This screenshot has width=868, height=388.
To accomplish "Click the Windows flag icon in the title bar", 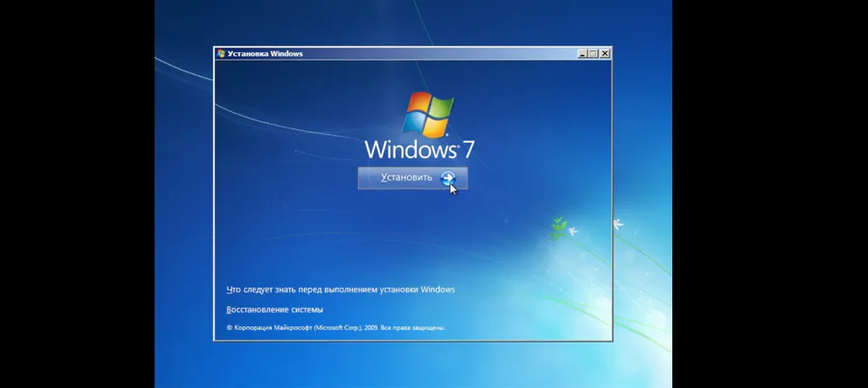I will pos(221,54).
